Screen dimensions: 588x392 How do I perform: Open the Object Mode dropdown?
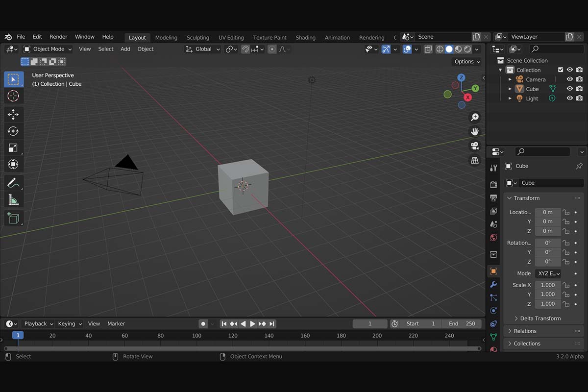tap(48, 49)
